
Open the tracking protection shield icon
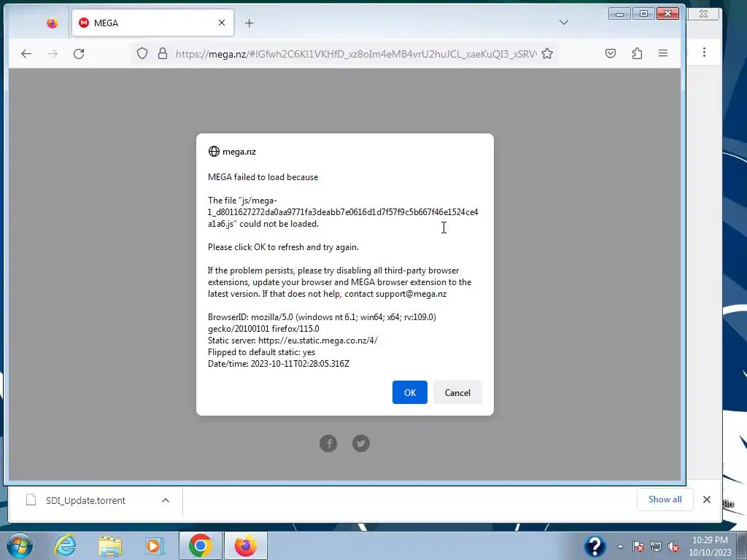coord(142,53)
